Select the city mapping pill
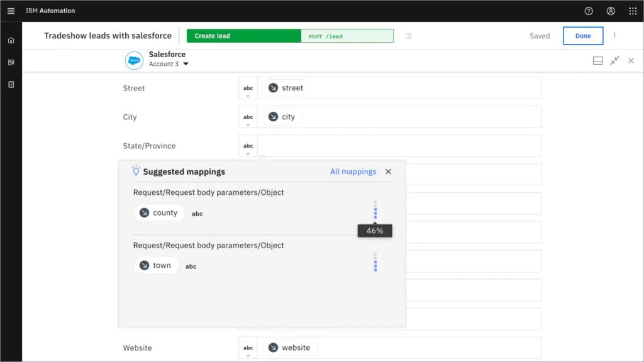Viewport: 644px width, 362px height. coord(282,116)
